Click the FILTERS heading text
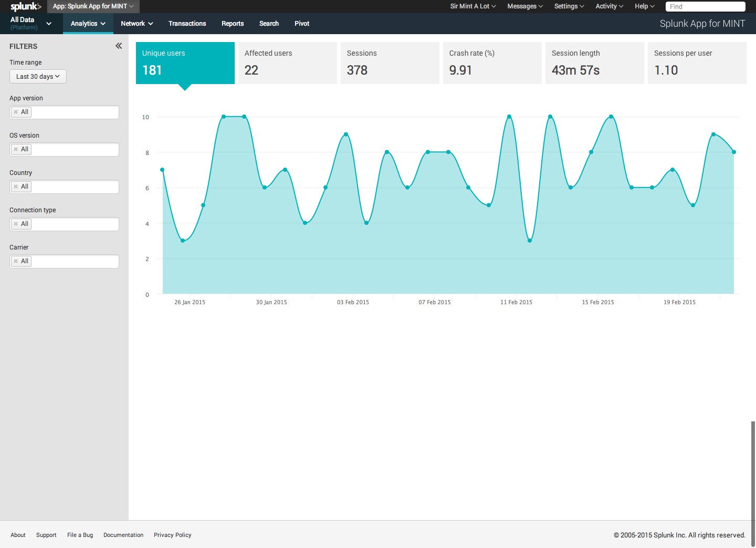 [x=24, y=46]
